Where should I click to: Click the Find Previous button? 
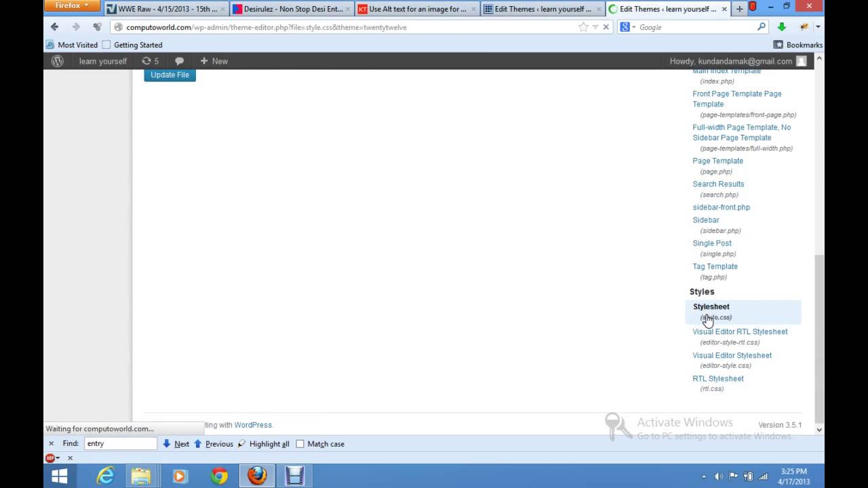213,444
